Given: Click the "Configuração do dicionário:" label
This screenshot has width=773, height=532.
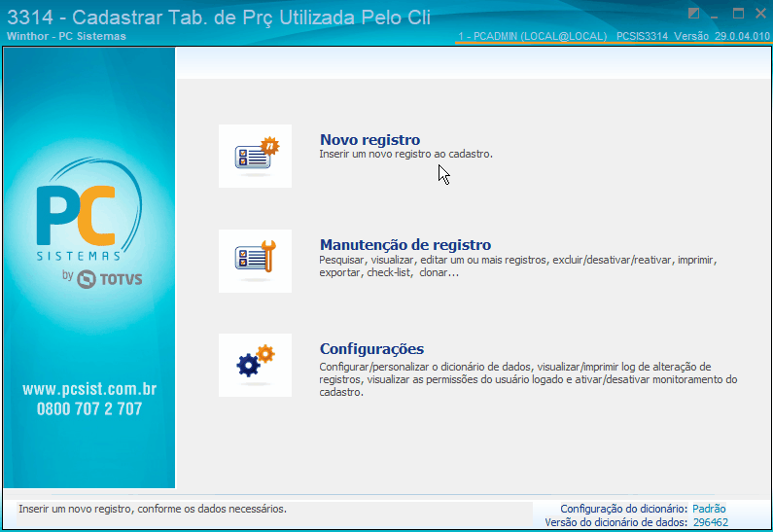Looking at the screenshot, I should (x=623, y=509).
